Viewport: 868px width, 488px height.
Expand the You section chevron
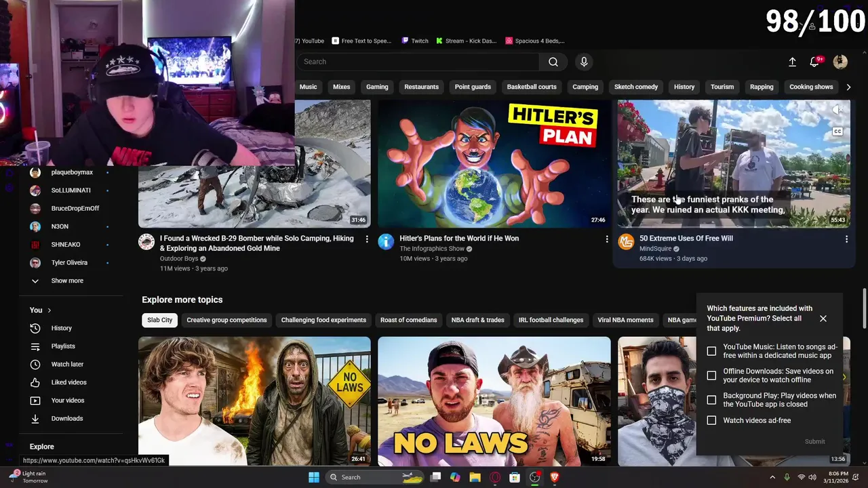click(x=49, y=310)
